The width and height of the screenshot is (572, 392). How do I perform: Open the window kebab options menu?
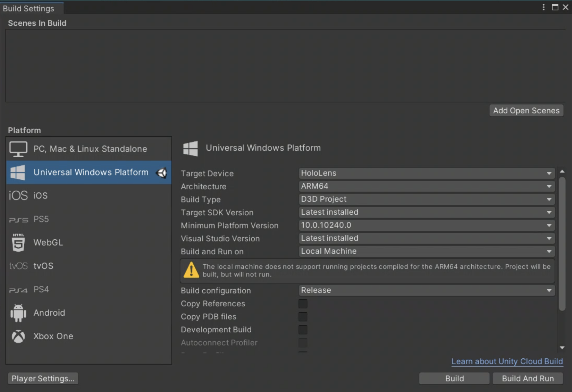(x=544, y=7)
